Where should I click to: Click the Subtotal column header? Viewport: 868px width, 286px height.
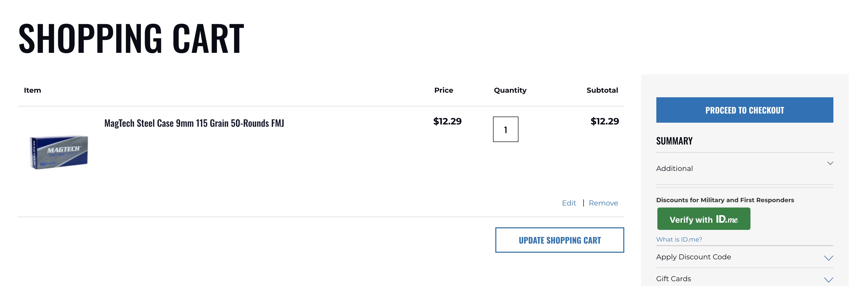pos(602,90)
